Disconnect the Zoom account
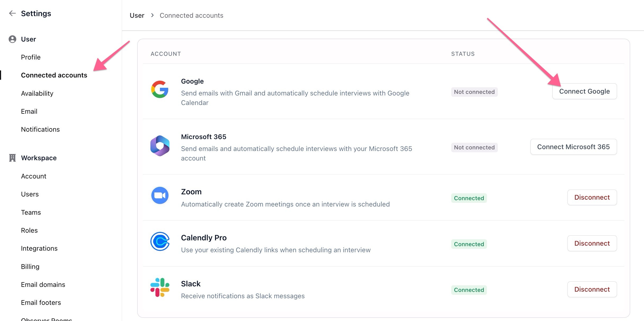The height and width of the screenshot is (321, 644). (592, 198)
